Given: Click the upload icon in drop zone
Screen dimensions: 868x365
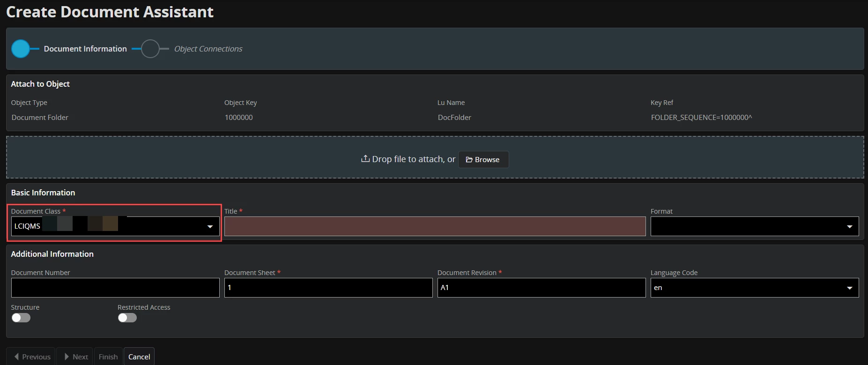Looking at the screenshot, I should coord(365,159).
